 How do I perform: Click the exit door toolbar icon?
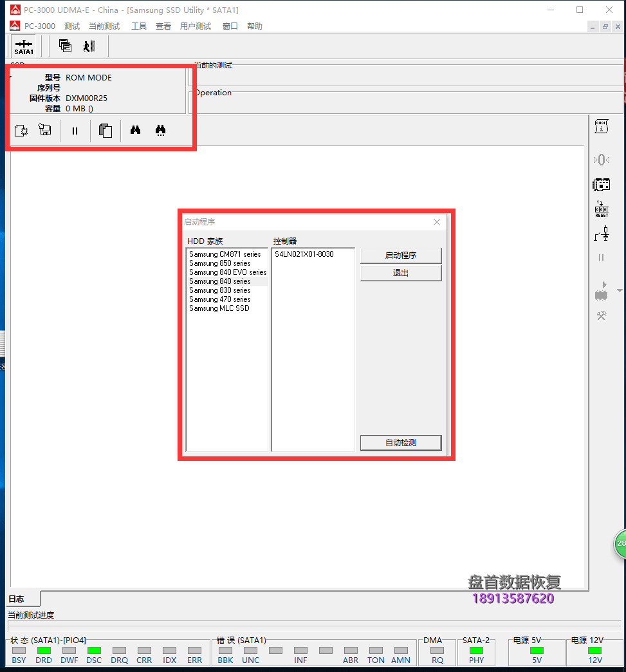[89, 46]
